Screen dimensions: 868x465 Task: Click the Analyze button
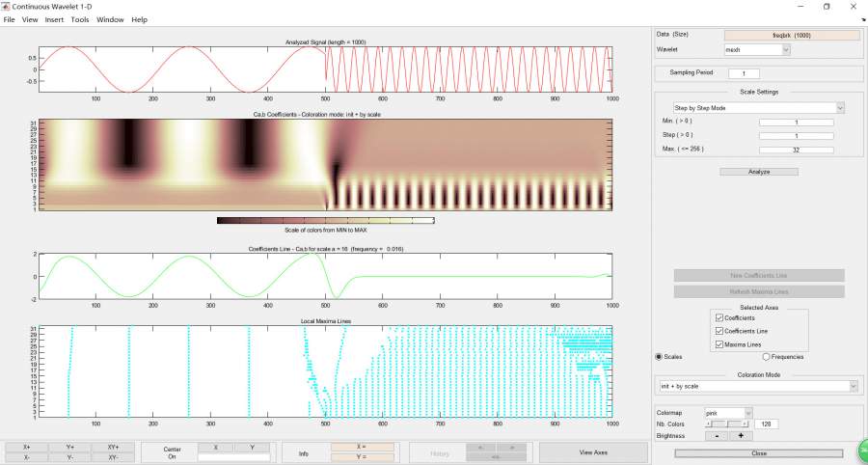[x=758, y=172]
